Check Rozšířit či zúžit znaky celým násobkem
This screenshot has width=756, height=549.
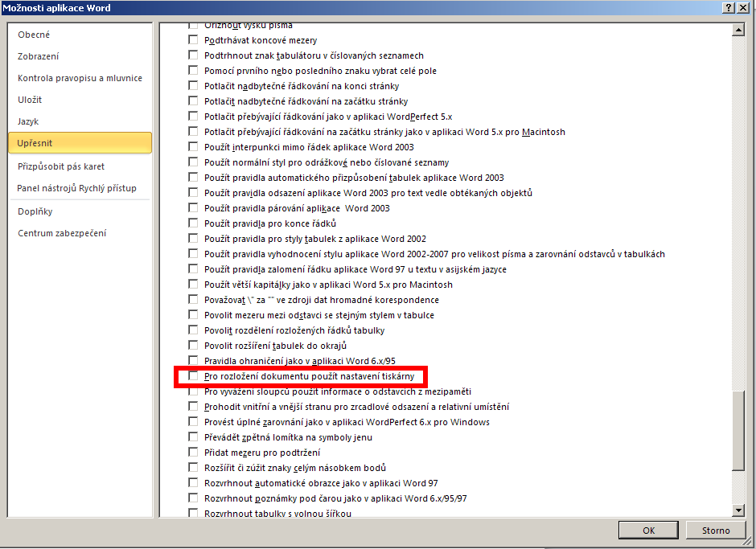click(193, 467)
